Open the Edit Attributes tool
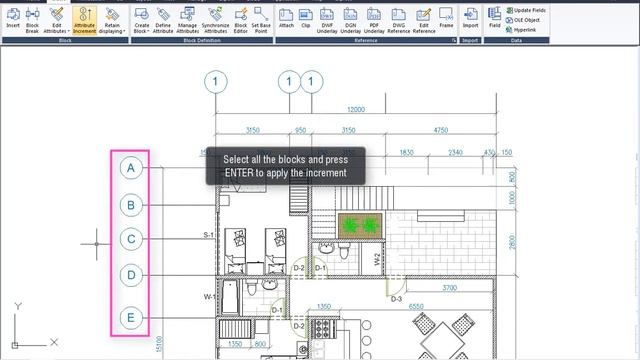 pyautogui.click(x=56, y=20)
